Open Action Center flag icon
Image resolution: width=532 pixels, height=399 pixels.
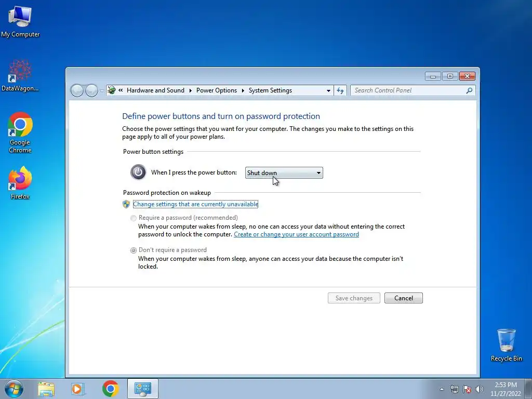[467, 389]
